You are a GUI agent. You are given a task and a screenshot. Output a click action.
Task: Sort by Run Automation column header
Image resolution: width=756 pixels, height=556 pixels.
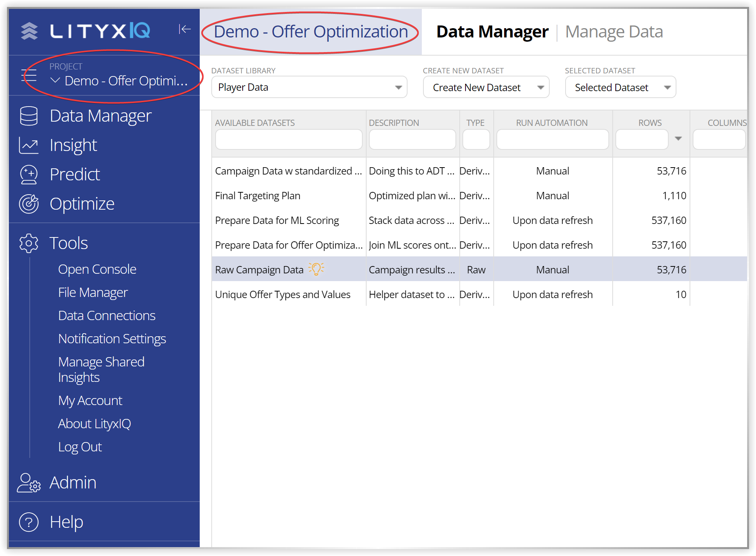[552, 123]
